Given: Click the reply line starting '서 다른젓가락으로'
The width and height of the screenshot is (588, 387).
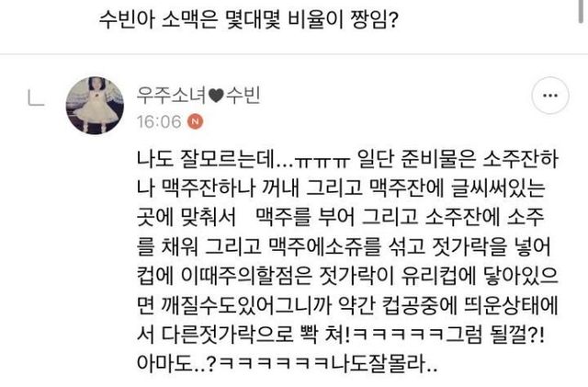Looking at the screenshot, I should click(x=341, y=335).
